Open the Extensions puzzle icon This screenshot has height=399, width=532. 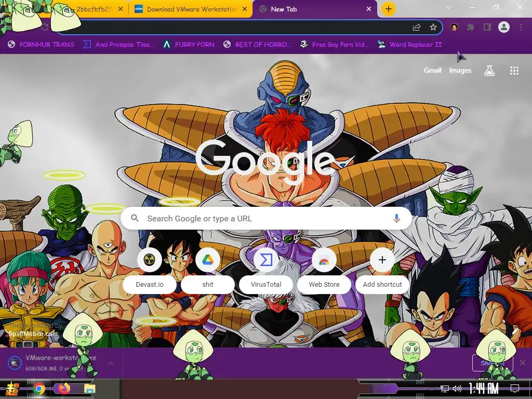[x=471, y=27]
